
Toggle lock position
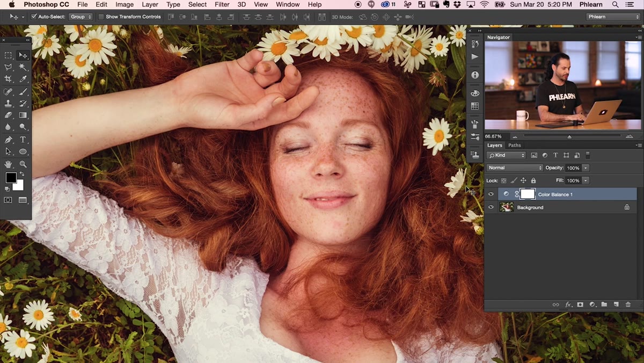click(x=523, y=181)
